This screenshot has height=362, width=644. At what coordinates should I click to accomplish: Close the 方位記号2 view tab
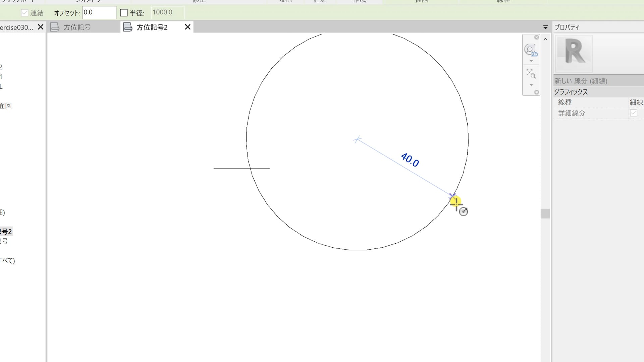coord(188,27)
